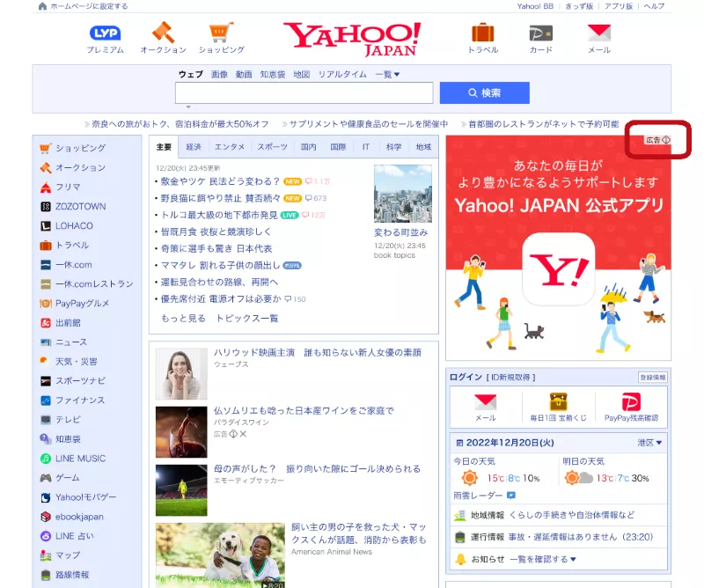Click the LYP Premium icon
Image resolution: width=704 pixels, height=588 pixels.
click(x=105, y=33)
